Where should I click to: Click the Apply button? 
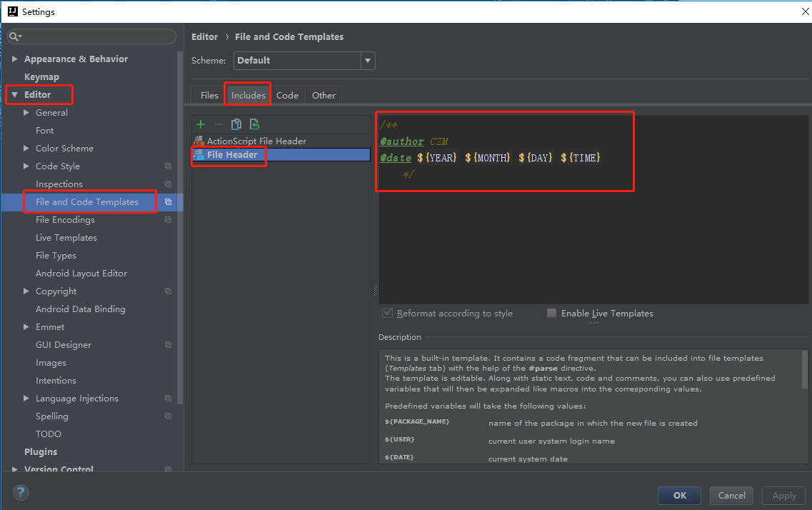(x=784, y=496)
